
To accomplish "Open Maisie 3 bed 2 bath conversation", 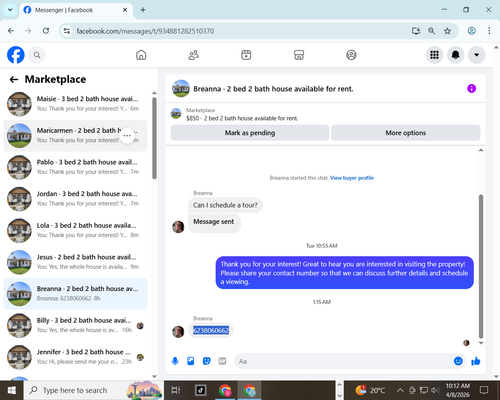I will click(75, 104).
